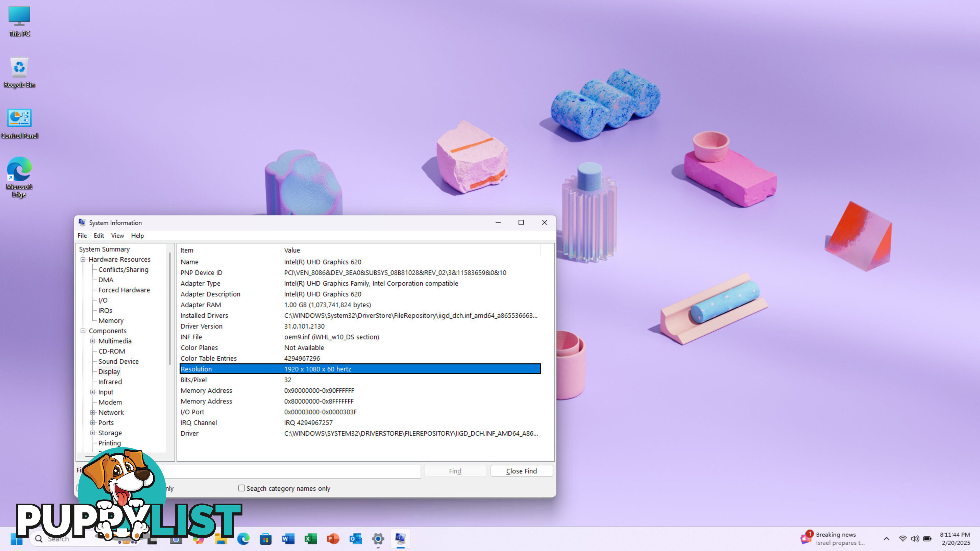Open Microsoft Store from the taskbar
The height and width of the screenshot is (551, 980).
coord(265,539)
